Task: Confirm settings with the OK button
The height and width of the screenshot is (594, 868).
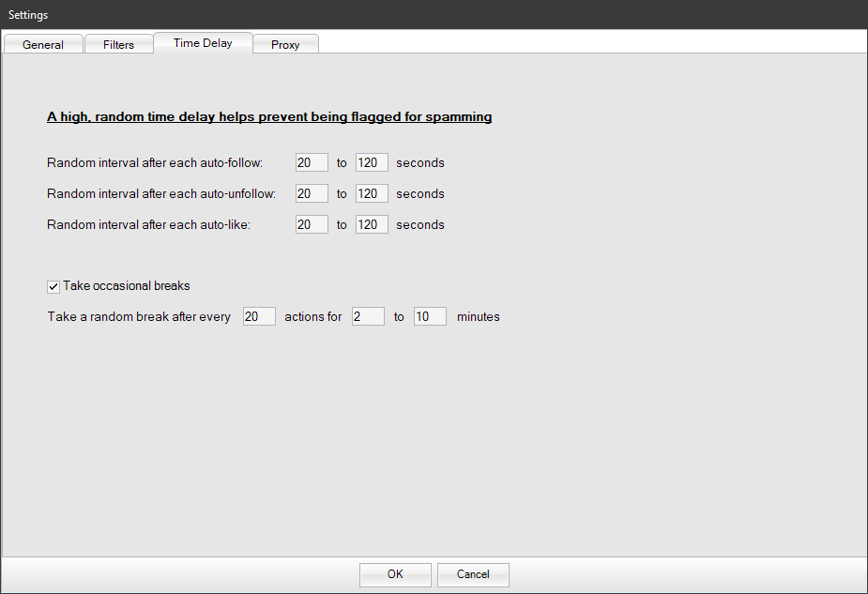Action: [x=395, y=574]
